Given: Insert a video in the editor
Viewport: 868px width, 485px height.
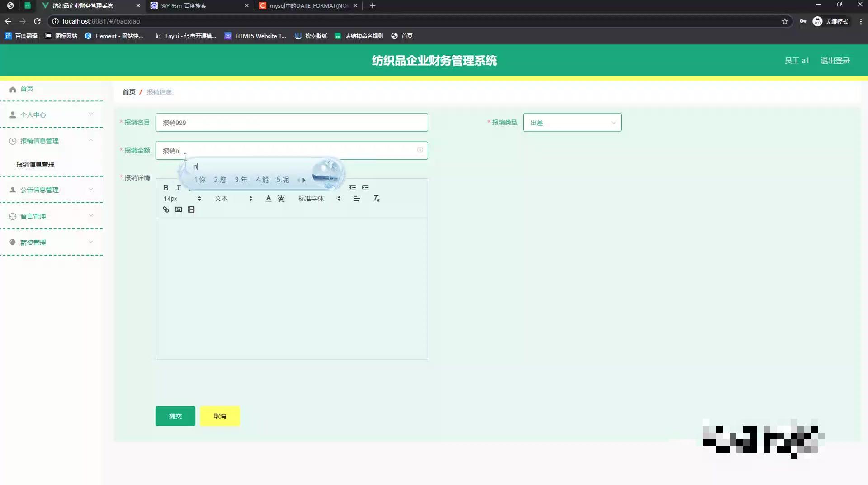Looking at the screenshot, I should (x=191, y=209).
